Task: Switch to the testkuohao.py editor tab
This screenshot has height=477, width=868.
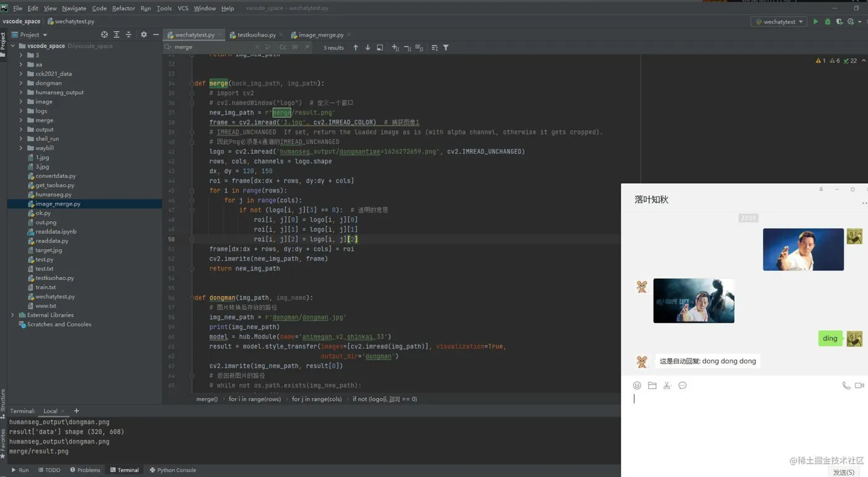Action: 256,35
